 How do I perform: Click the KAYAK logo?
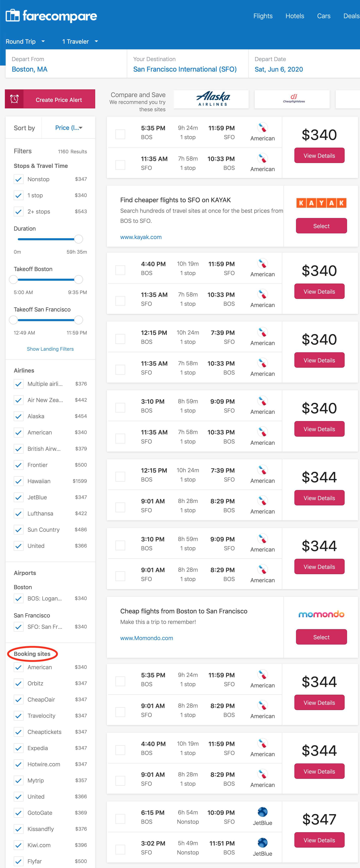pos(321,203)
